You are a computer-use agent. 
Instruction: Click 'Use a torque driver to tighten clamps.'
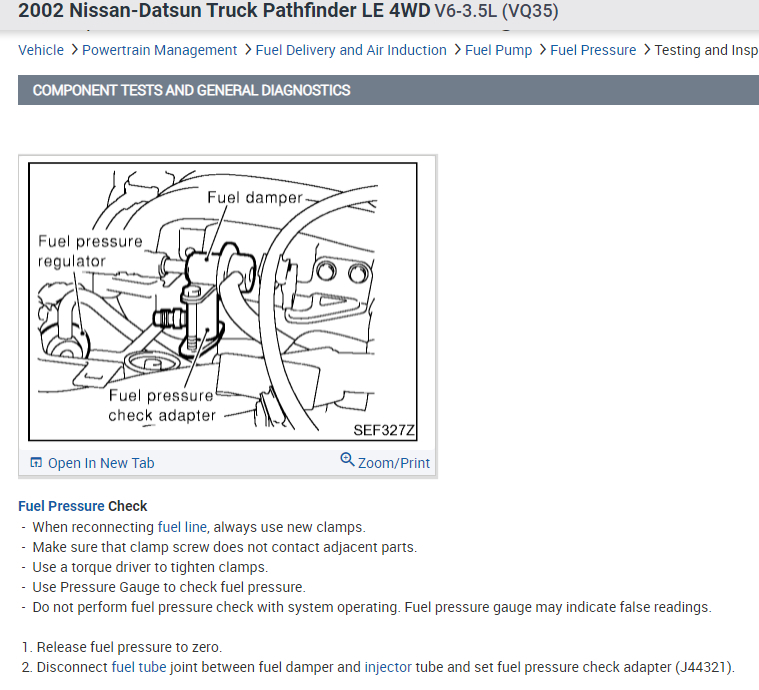pyautogui.click(x=150, y=567)
